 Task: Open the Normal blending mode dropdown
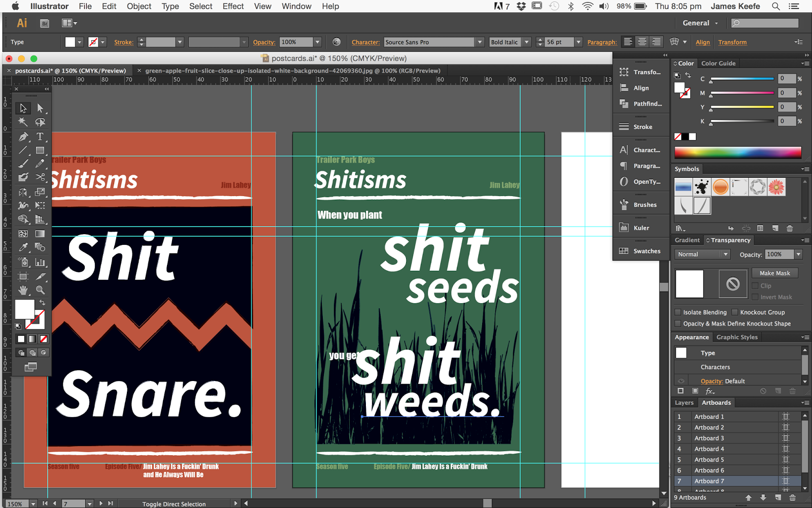[702, 255]
